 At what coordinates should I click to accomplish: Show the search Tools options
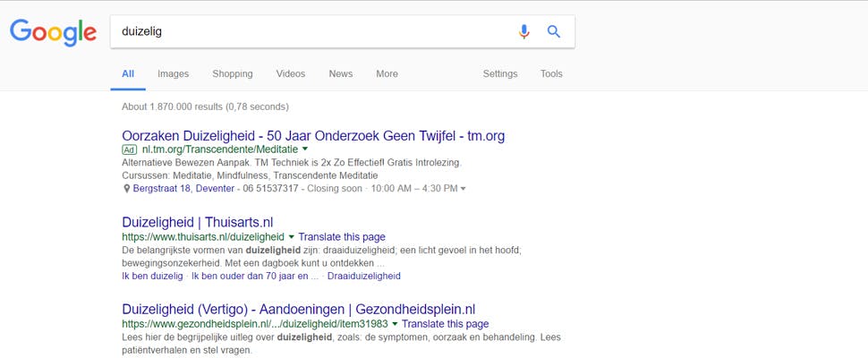(551, 73)
